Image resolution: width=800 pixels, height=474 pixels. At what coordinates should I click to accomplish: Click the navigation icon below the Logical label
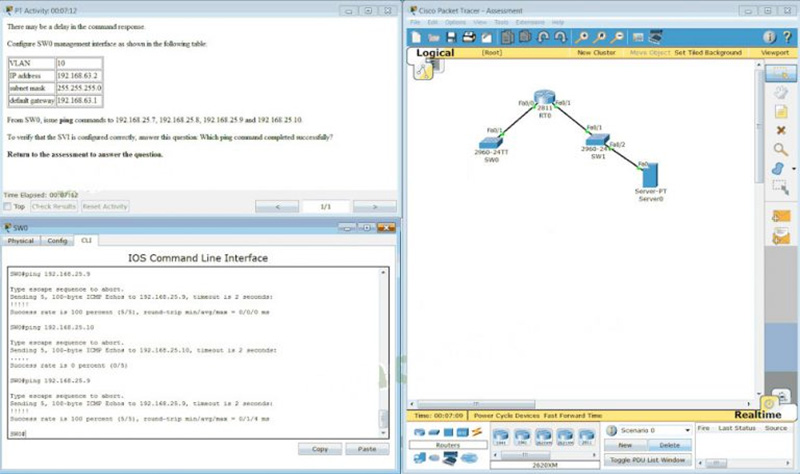pos(424,71)
